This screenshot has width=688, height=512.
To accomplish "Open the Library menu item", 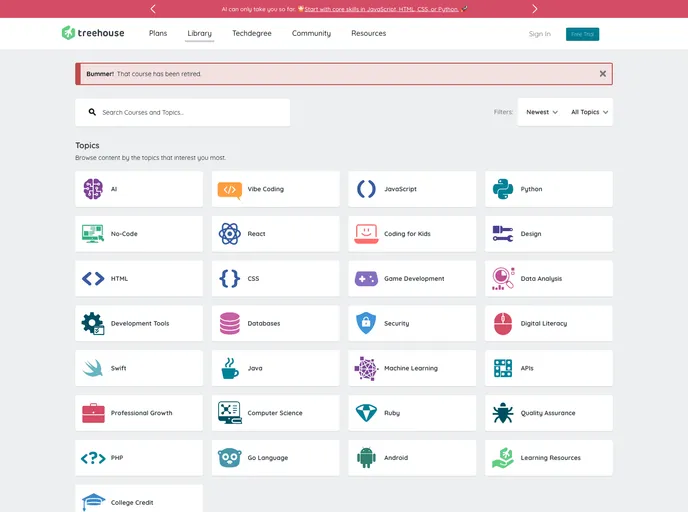I will (200, 33).
